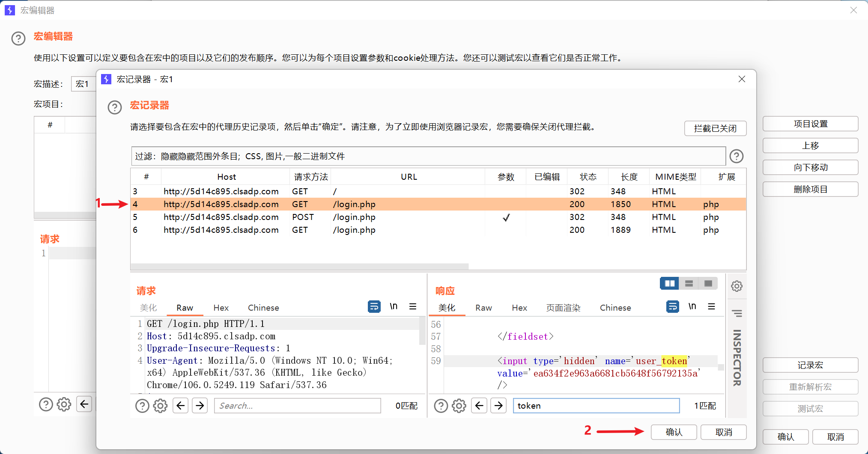868x454 pixels.
Task: Click help icon in Macro Editor request pane
Action: [46, 404]
